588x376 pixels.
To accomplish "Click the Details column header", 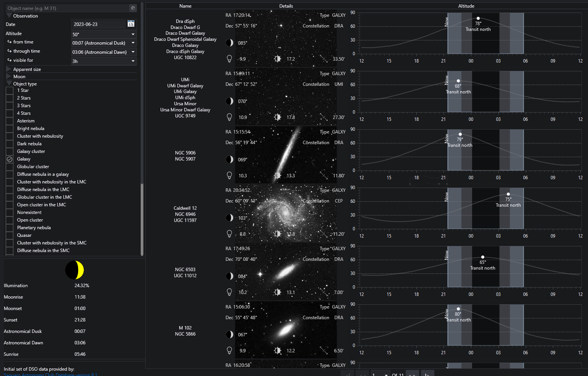I will coord(286,6).
